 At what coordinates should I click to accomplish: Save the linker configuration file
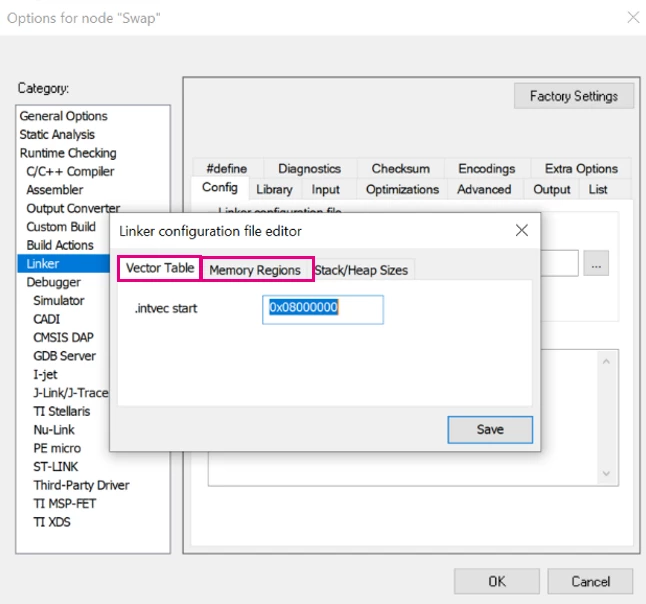pos(490,430)
